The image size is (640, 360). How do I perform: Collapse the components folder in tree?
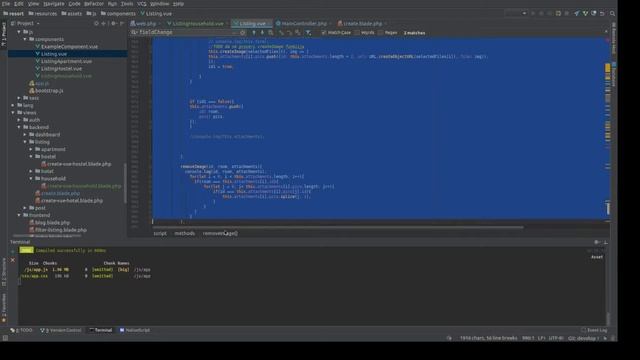(x=25, y=39)
